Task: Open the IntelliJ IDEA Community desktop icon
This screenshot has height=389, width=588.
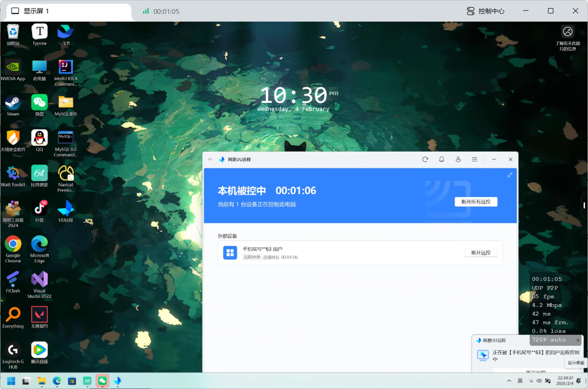Action: tap(66, 73)
